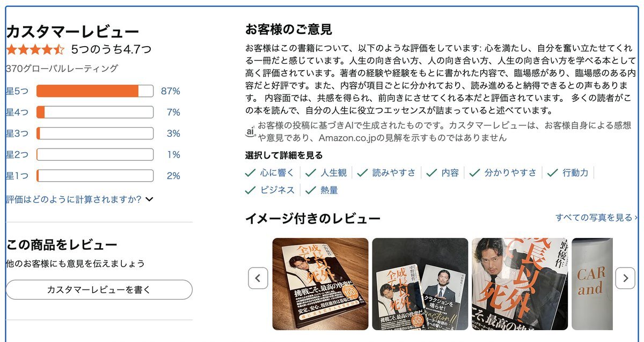Open first review photo of book on wooden table

[320, 284]
